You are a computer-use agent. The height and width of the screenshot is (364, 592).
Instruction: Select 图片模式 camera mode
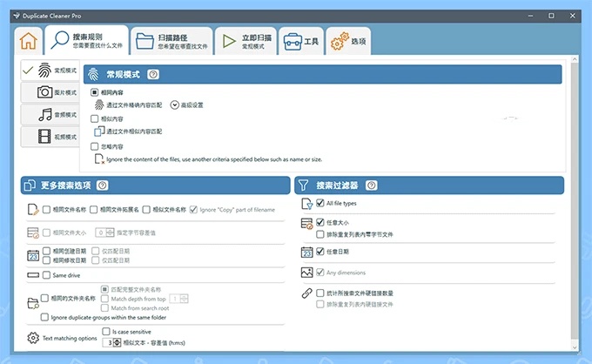pyautogui.click(x=50, y=92)
